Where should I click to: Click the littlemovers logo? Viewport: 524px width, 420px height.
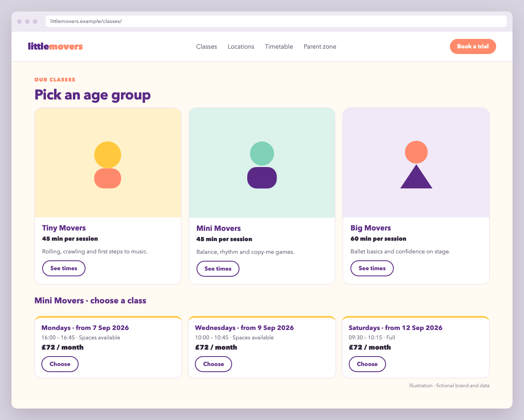55,46
